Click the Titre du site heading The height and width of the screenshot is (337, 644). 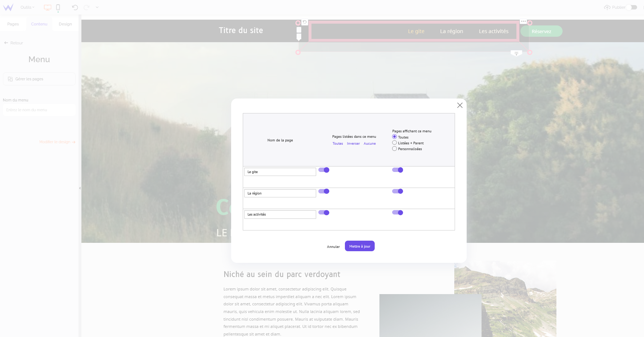(x=241, y=31)
